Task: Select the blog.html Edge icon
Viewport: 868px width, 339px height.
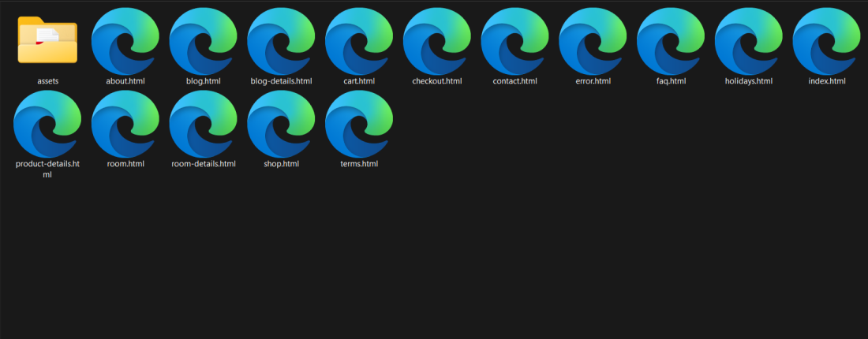Action: (x=203, y=41)
